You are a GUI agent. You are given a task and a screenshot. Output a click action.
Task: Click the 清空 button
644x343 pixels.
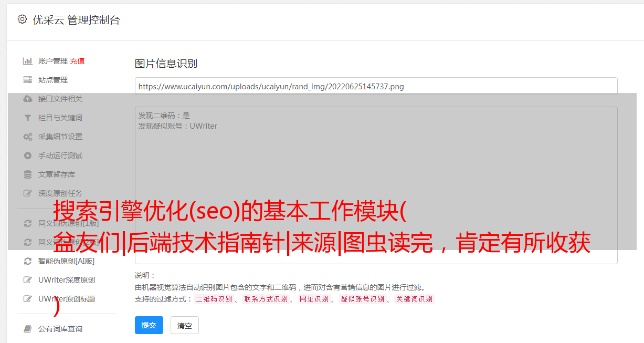(185, 325)
